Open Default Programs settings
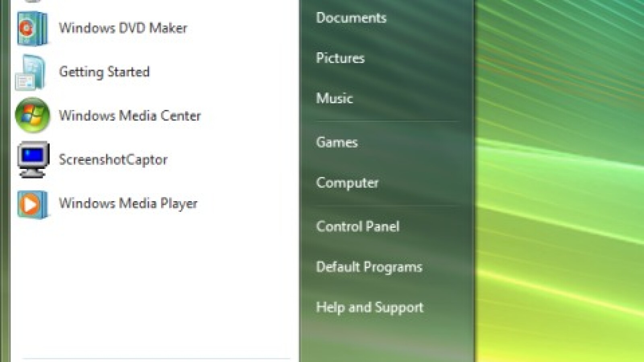This screenshot has width=644, height=362. pyautogui.click(x=369, y=267)
